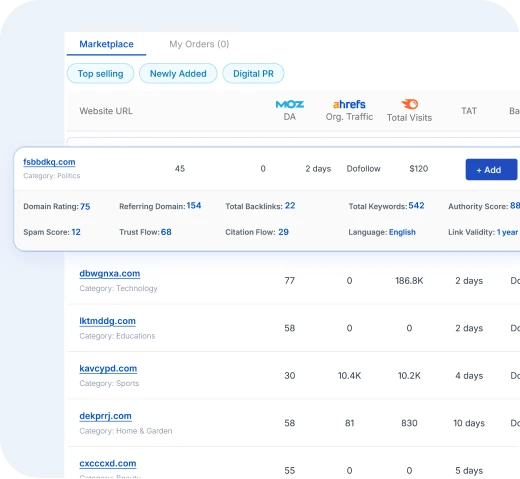Click the Website URL column header
This screenshot has width=520, height=479.
106,111
